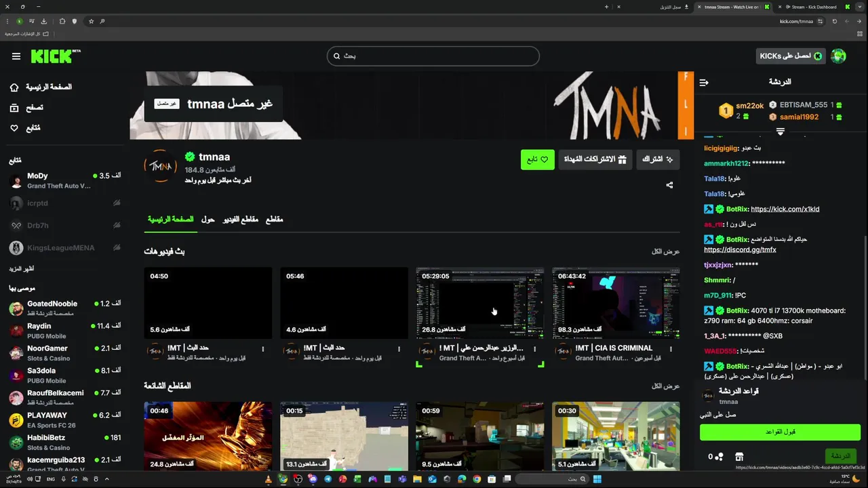The width and height of the screenshot is (868, 488).
Task: Open the 00:46 popular clip
Action: [208, 436]
